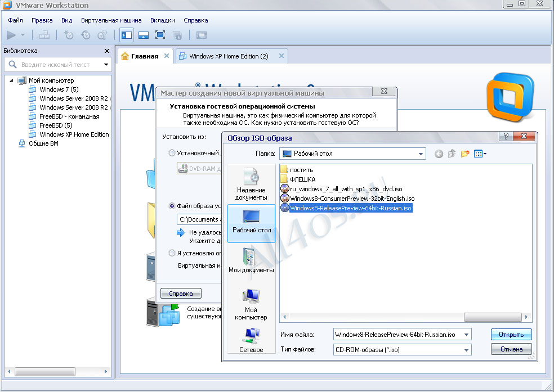Switch to the Главная tab
Screen dimensions: 554x392
[x=145, y=56]
